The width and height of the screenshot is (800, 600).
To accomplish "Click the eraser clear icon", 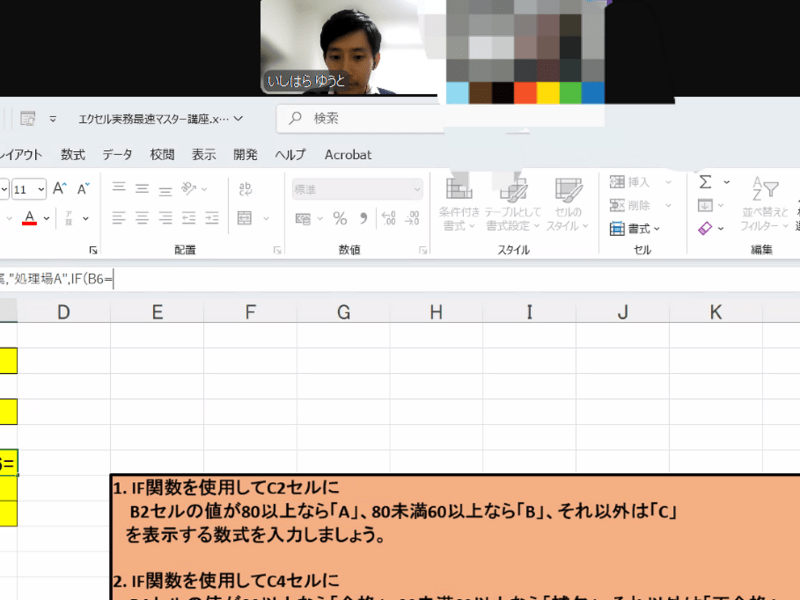I will pyautogui.click(x=705, y=229).
